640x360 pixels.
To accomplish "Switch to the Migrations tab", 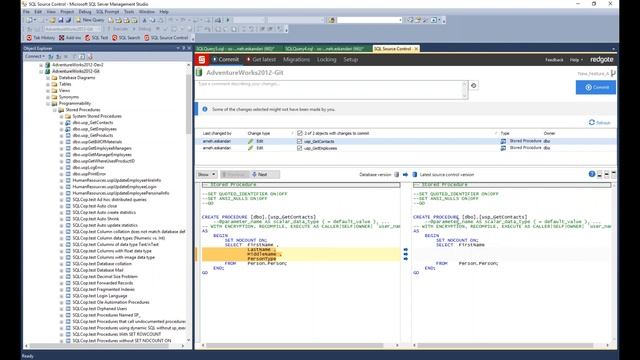I will tap(296, 60).
